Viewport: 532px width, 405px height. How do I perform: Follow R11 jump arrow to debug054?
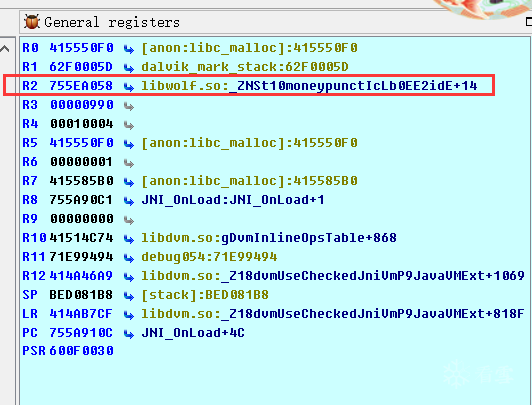(129, 258)
